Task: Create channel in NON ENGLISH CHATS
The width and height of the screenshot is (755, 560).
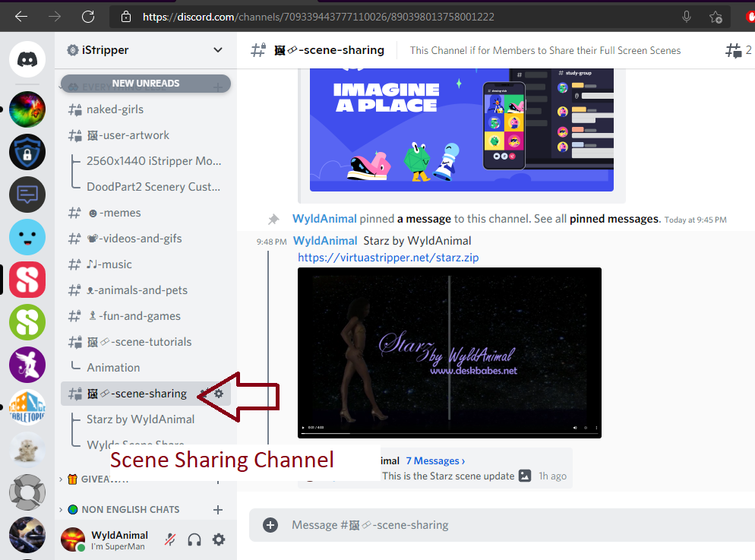Action: pos(218,509)
